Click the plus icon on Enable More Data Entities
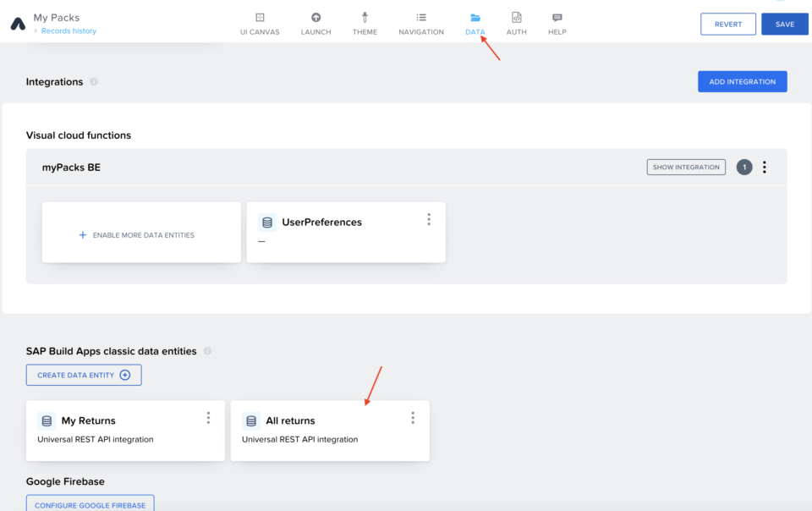812x511 pixels. (x=82, y=235)
